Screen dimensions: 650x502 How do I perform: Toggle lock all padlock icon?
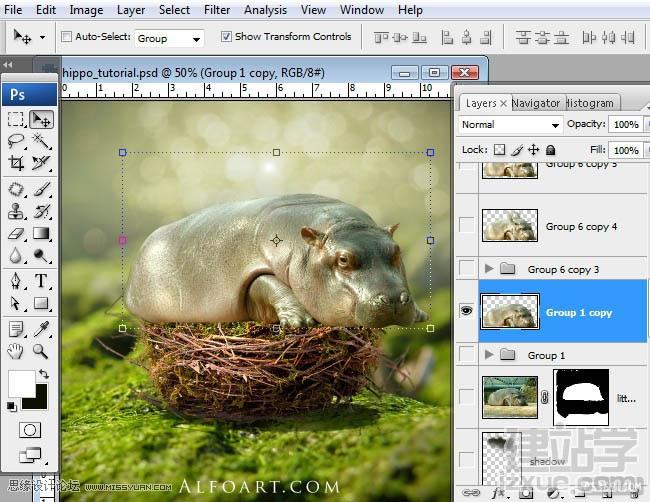tap(551, 150)
